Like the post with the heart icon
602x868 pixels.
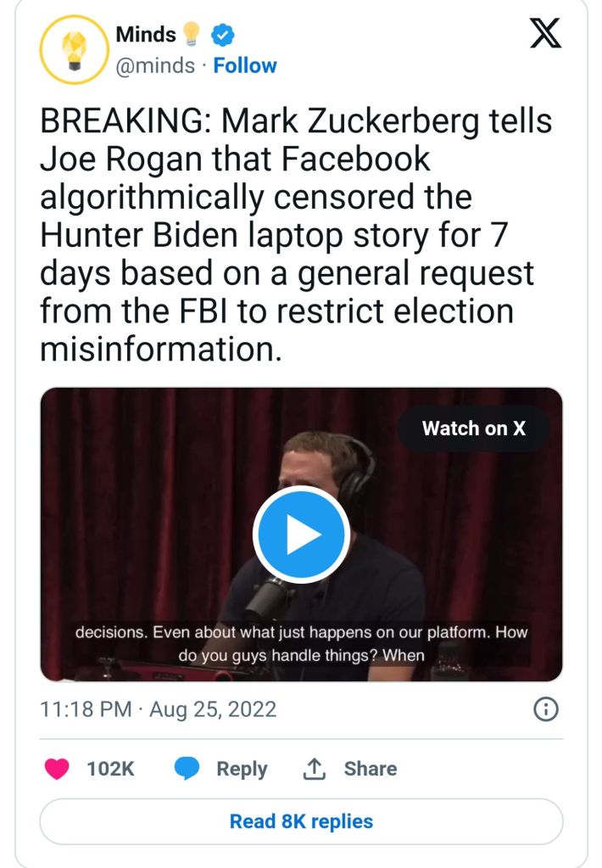pyautogui.click(x=58, y=769)
